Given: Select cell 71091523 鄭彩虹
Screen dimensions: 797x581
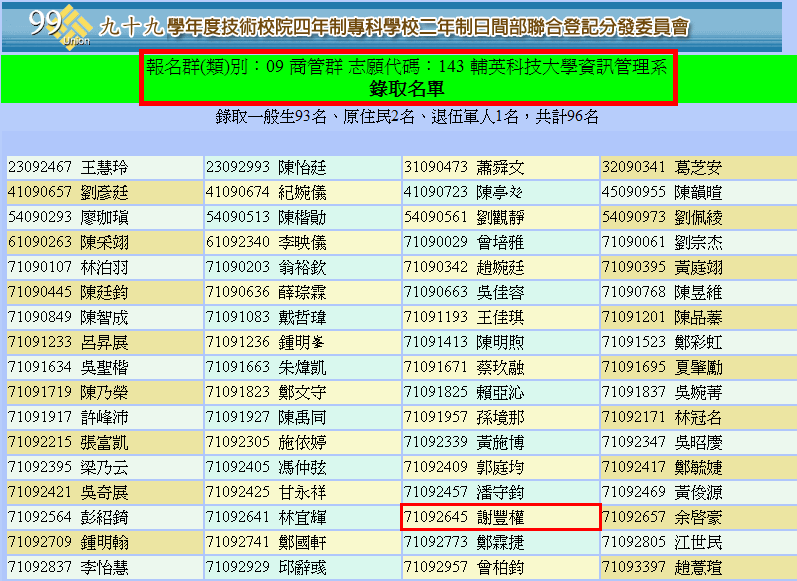Looking at the screenshot, I should click(699, 343).
